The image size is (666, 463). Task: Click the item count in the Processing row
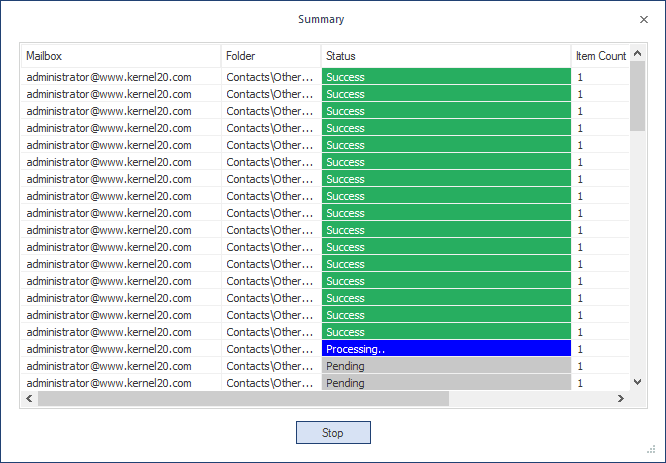point(600,349)
